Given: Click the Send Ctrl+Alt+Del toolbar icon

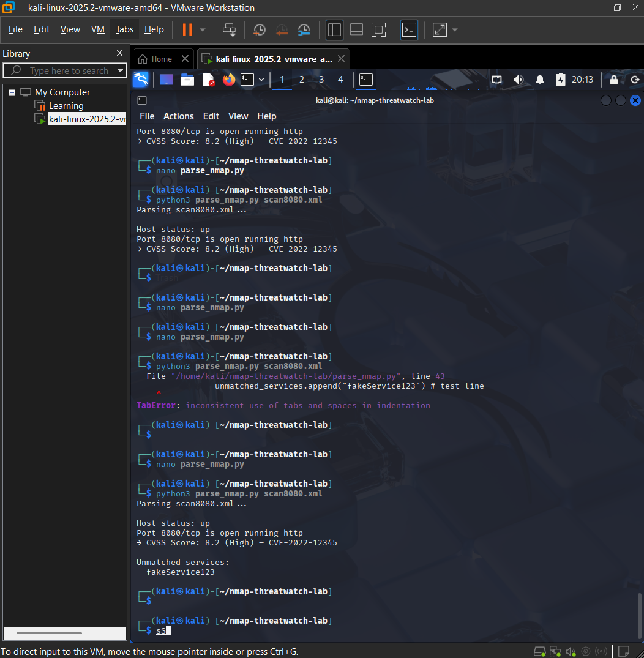Looking at the screenshot, I should [229, 29].
